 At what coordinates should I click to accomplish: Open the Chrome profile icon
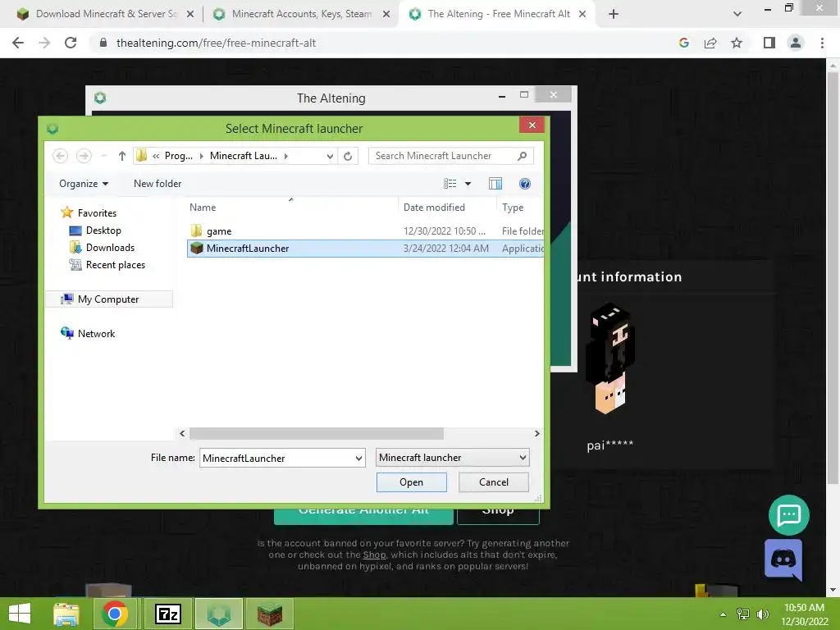[x=796, y=43]
